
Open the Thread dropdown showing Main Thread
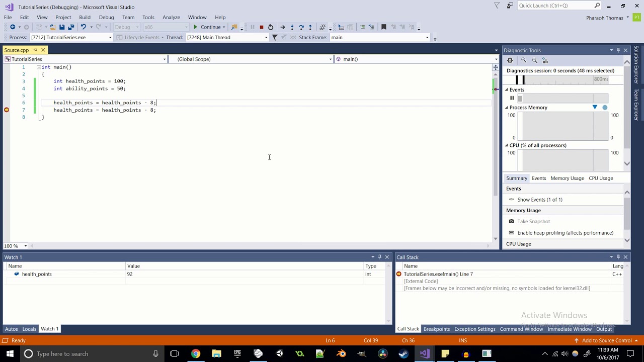[x=227, y=37]
